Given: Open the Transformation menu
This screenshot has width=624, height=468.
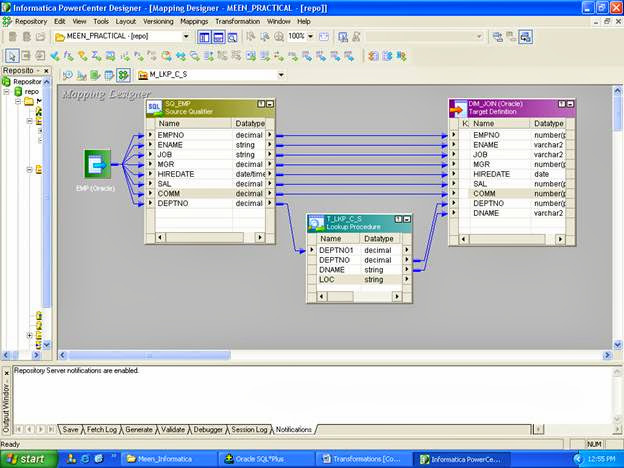Looking at the screenshot, I should pos(238,21).
